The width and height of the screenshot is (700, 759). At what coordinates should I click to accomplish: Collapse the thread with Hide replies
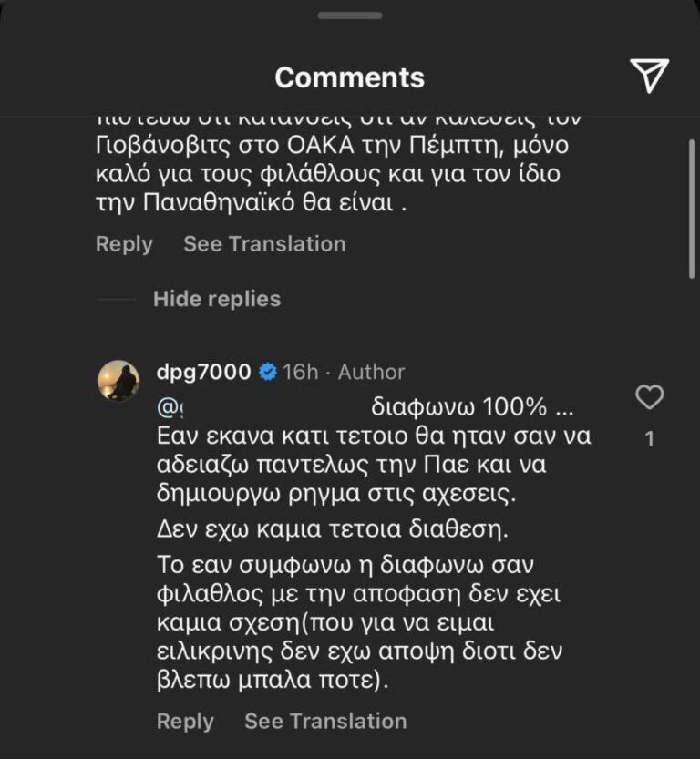pos(216,299)
